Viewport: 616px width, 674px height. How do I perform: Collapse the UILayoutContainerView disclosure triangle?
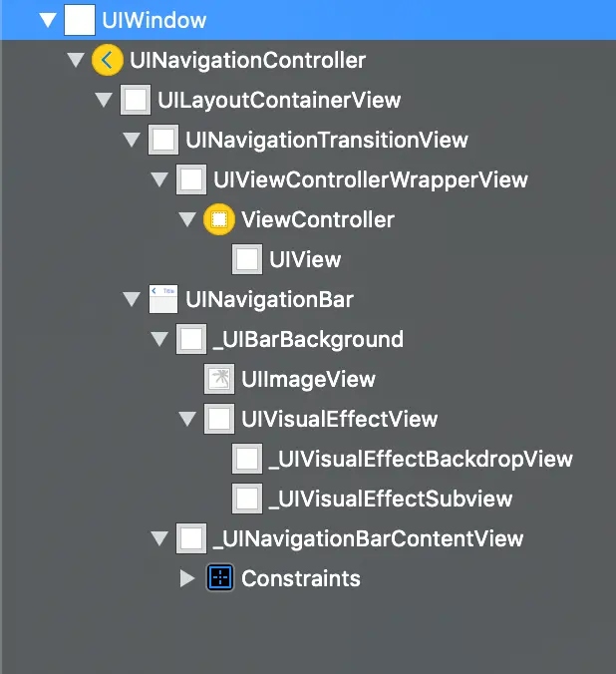coord(103,100)
